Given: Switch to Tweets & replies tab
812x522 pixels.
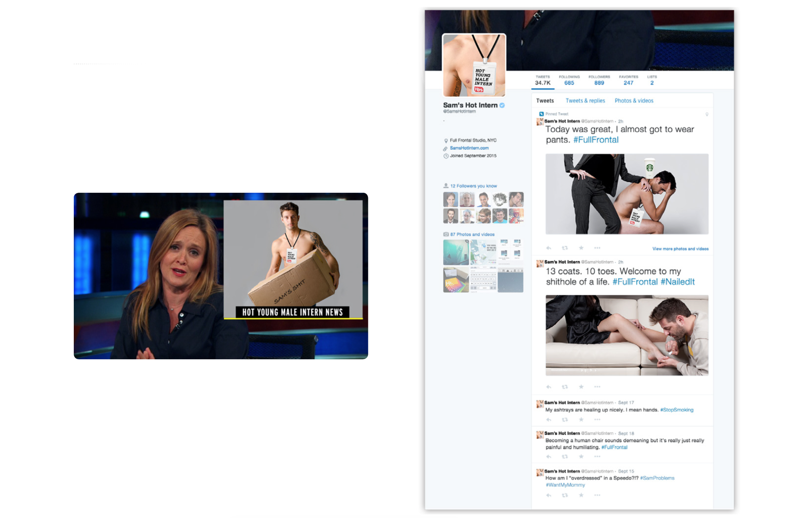Looking at the screenshot, I should pos(585,101).
